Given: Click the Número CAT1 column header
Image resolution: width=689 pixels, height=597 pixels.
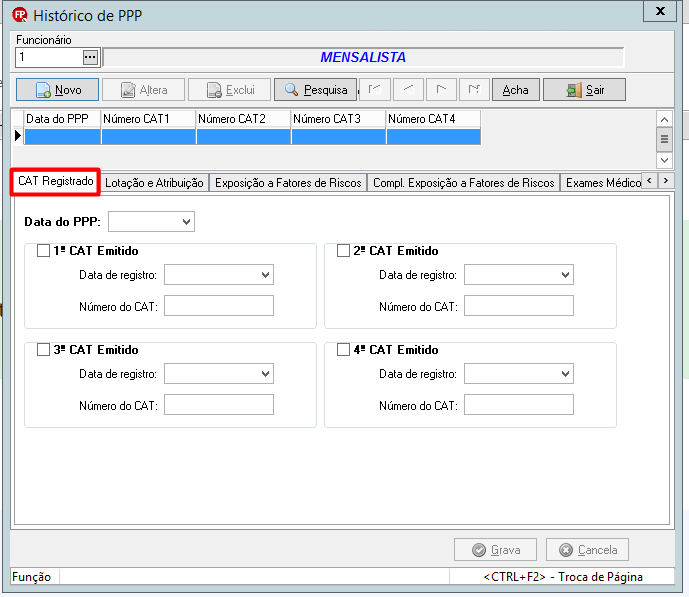Looking at the screenshot, I should tap(149, 119).
